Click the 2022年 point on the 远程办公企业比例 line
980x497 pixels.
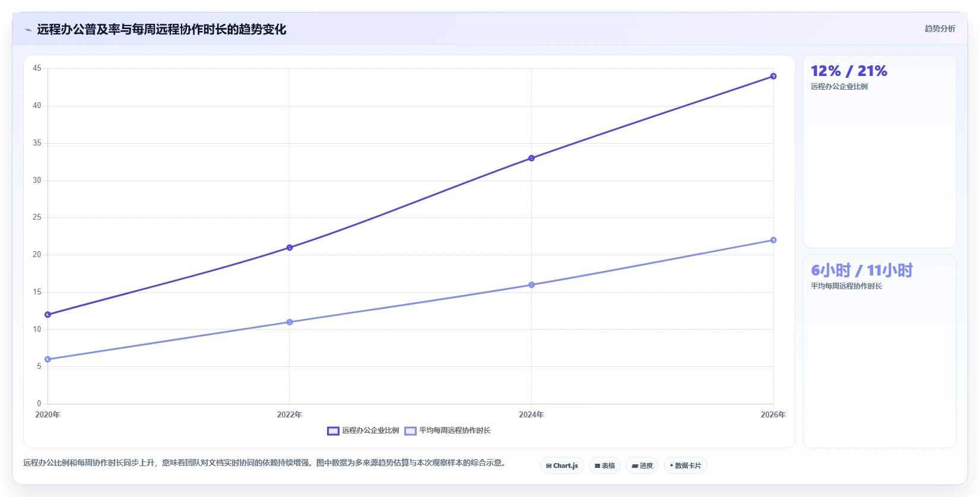290,248
